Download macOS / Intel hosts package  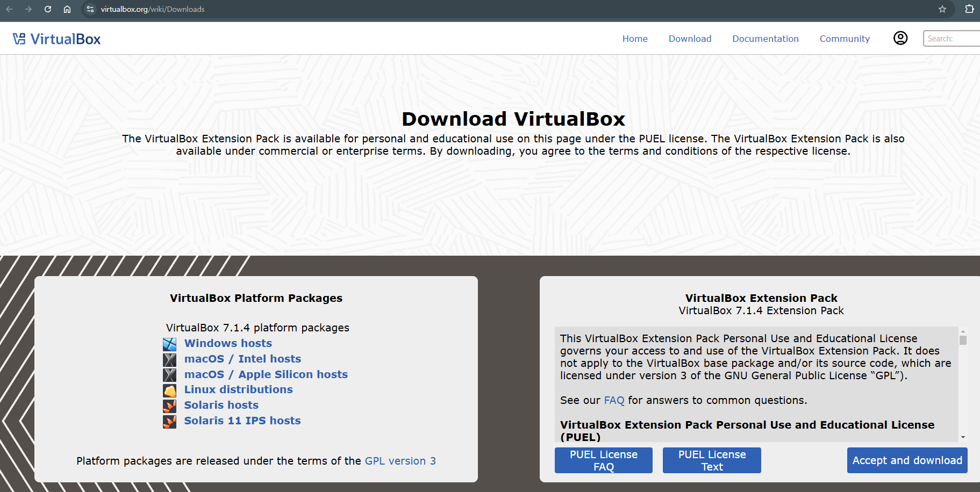[242, 359]
